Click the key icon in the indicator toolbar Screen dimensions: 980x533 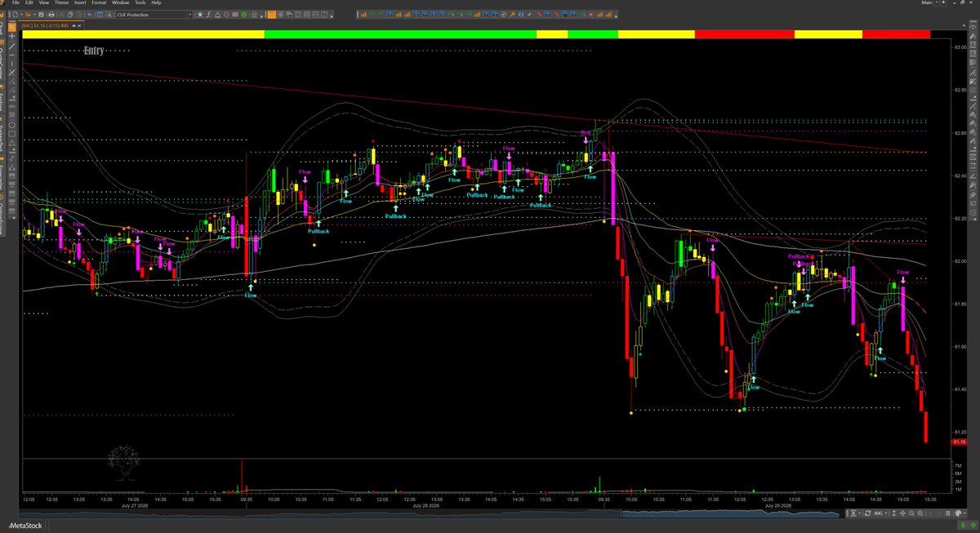(x=512, y=15)
